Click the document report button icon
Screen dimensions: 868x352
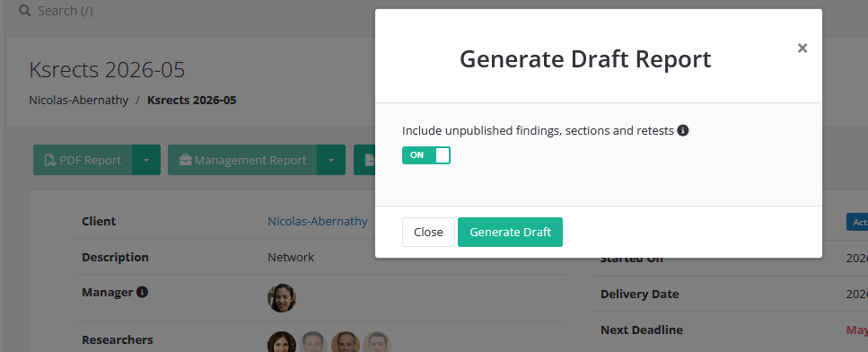369,160
